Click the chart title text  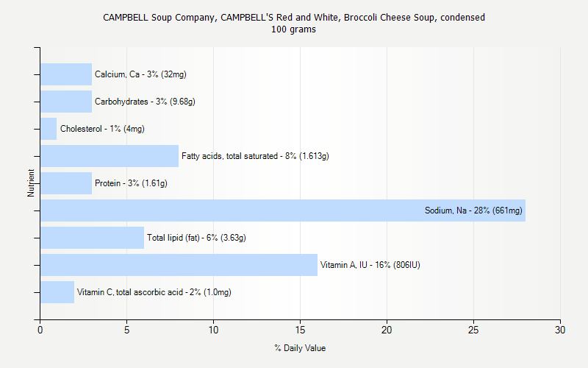pyautogui.click(x=294, y=17)
